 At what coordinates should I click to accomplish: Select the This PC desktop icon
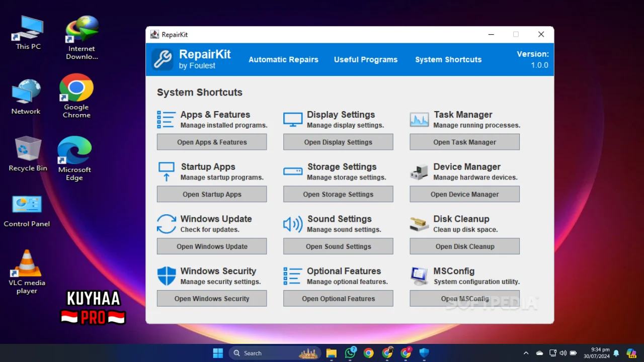click(x=28, y=33)
